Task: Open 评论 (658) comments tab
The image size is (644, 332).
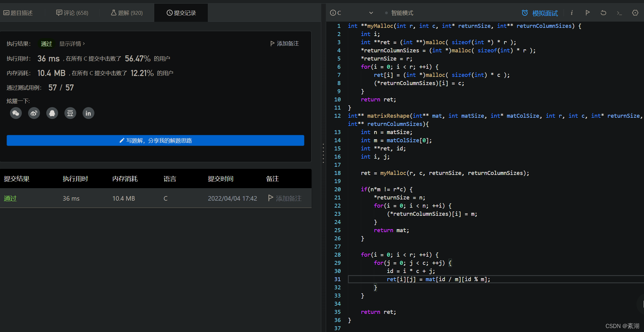Action: coord(72,13)
